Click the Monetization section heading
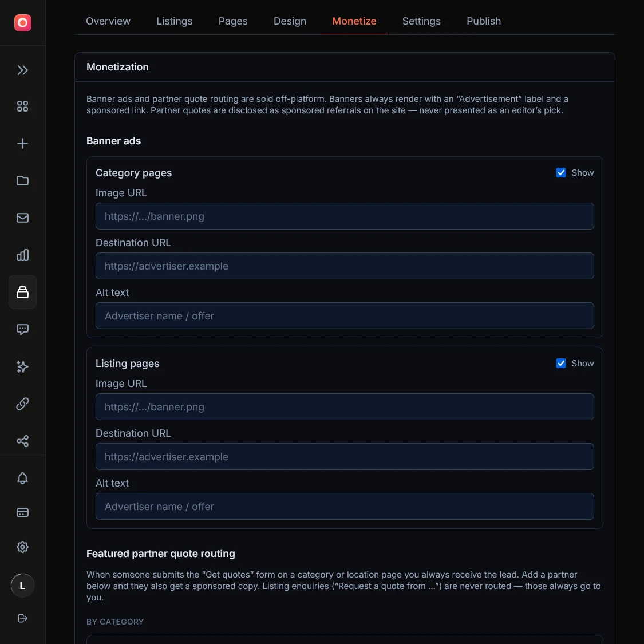Image resolution: width=644 pixels, height=644 pixels. click(117, 67)
